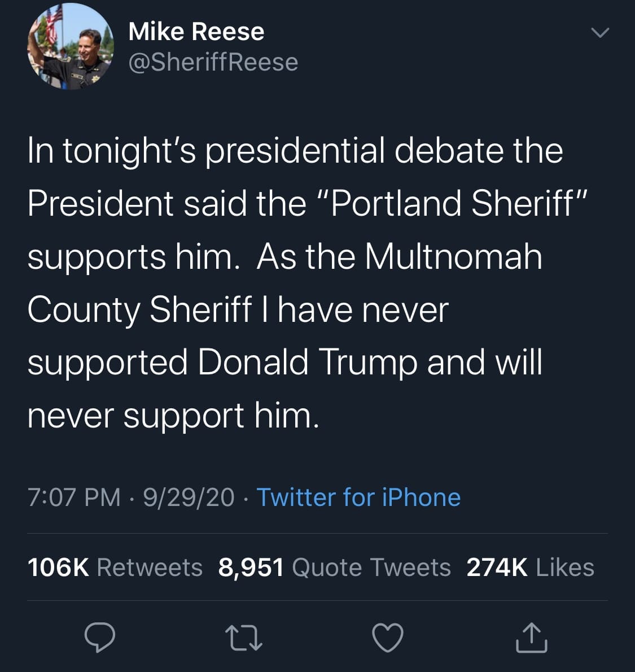The height and width of the screenshot is (672, 635).
Task: Like the tweet with the heart icon
Action: (x=388, y=638)
